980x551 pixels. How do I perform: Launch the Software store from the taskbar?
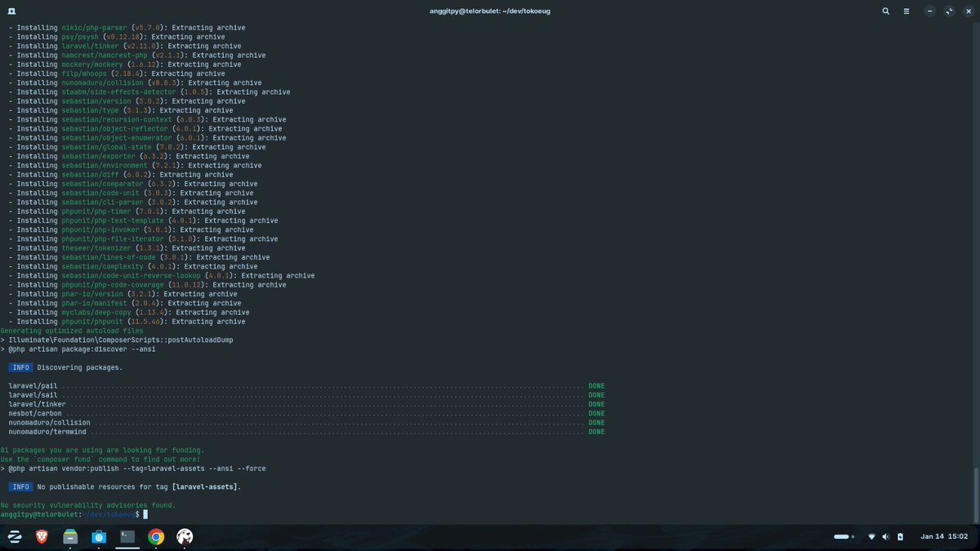(x=99, y=536)
